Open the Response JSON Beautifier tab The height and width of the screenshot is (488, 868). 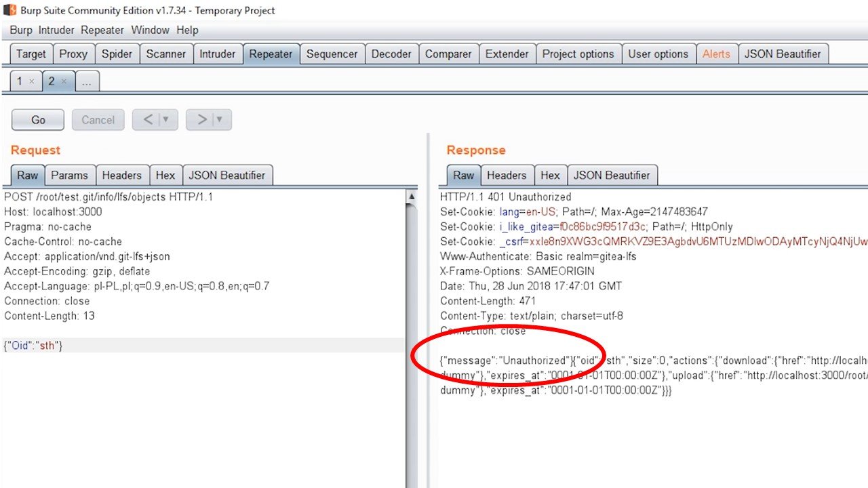tap(612, 175)
